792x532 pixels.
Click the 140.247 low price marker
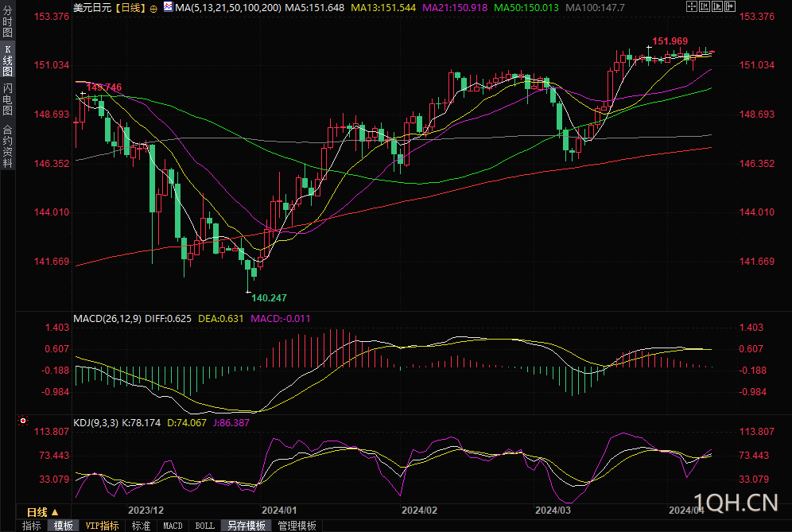point(270,298)
